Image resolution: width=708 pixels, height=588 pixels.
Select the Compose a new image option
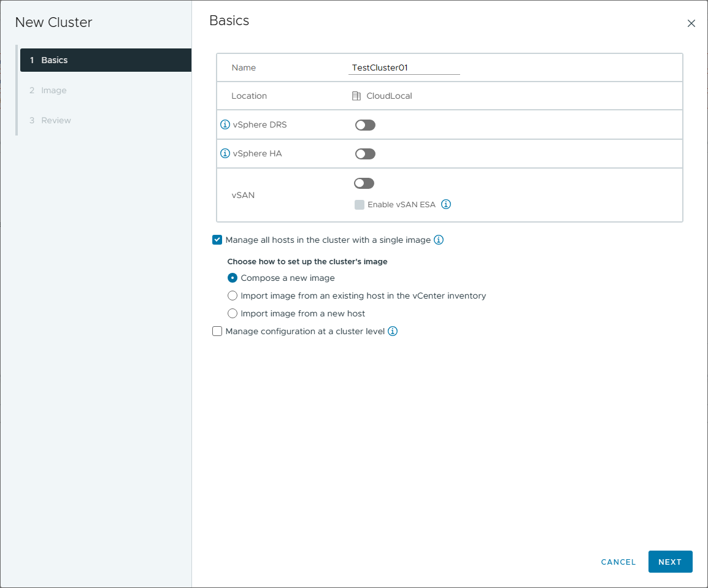[233, 278]
